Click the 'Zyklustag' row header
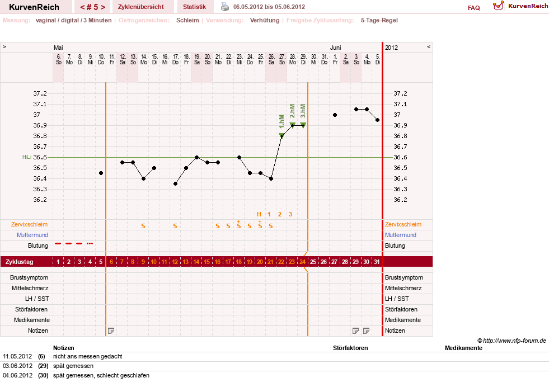The width and height of the screenshot is (549, 392). (x=19, y=262)
